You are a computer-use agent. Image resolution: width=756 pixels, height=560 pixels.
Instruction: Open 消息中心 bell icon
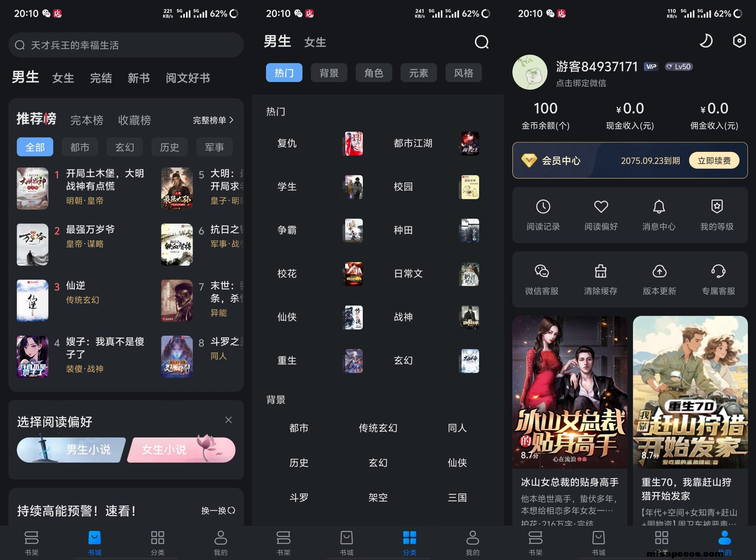pyautogui.click(x=659, y=207)
